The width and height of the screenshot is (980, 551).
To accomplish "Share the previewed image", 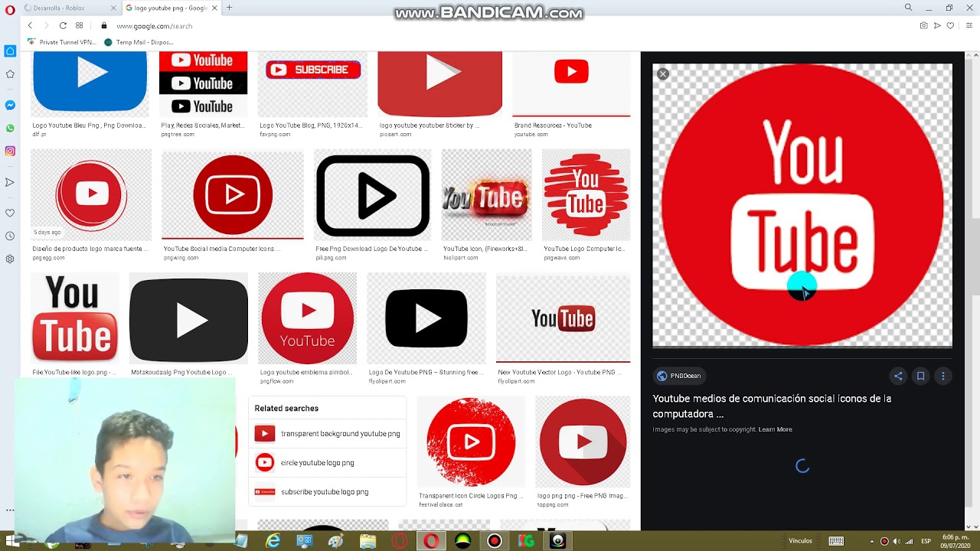I will point(898,376).
